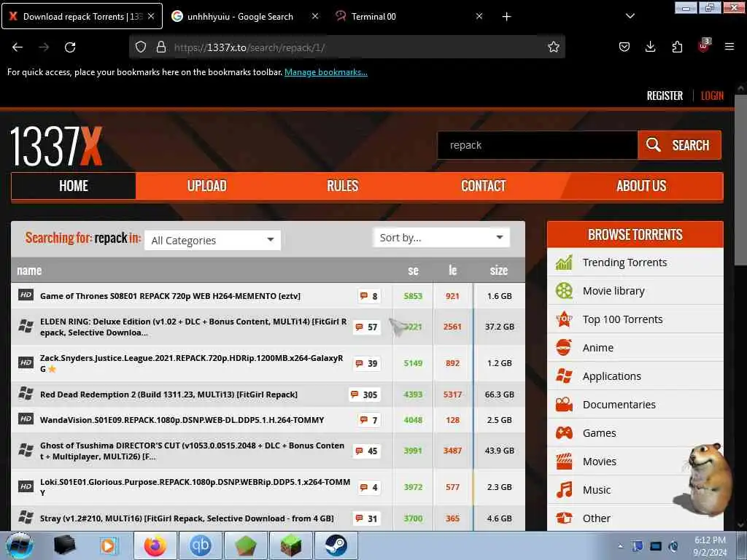Image resolution: width=747 pixels, height=560 pixels.
Task: Open the extensions puzzle icon
Action: pyautogui.click(x=677, y=47)
